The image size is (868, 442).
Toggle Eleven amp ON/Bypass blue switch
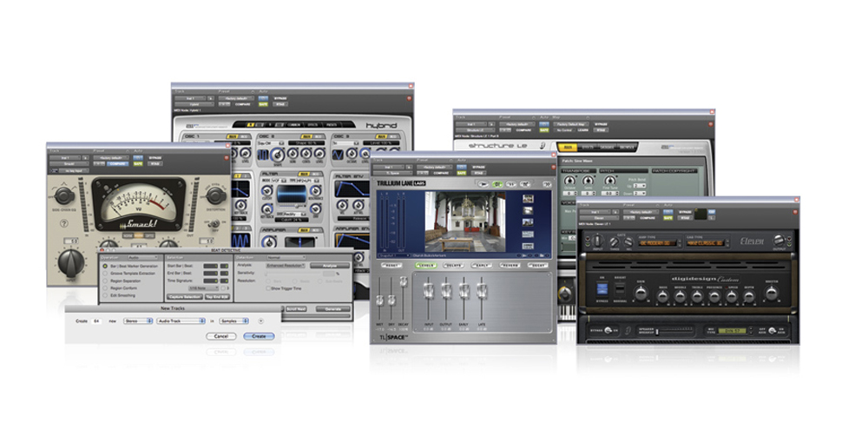[x=602, y=288]
